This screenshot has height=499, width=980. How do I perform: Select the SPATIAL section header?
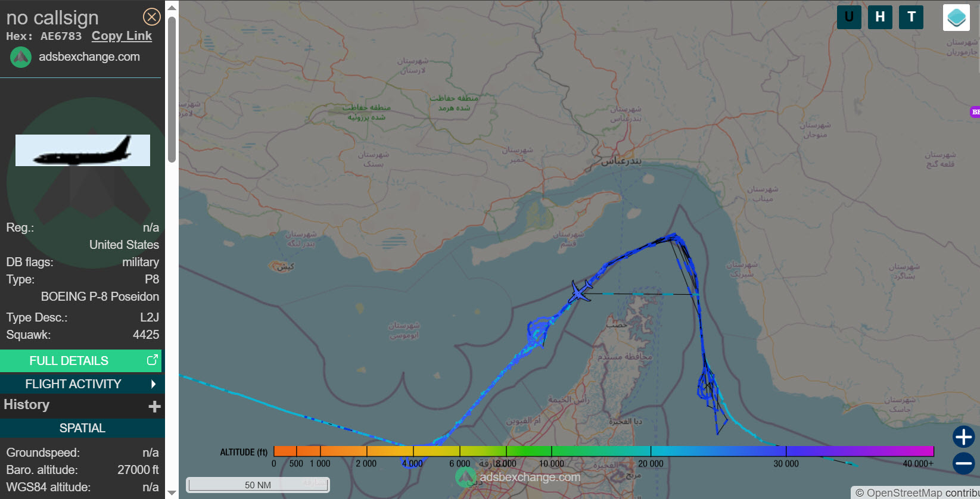[82, 428]
